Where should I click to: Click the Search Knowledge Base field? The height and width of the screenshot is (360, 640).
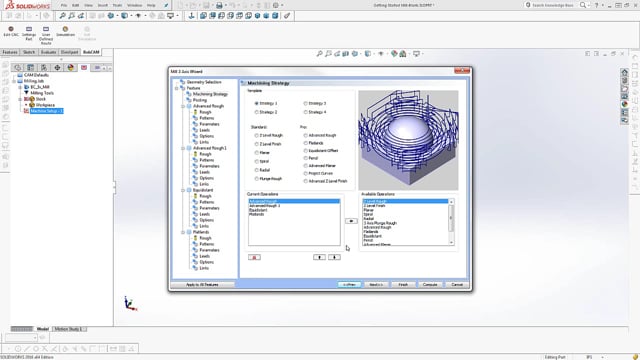tap(552, 5)
